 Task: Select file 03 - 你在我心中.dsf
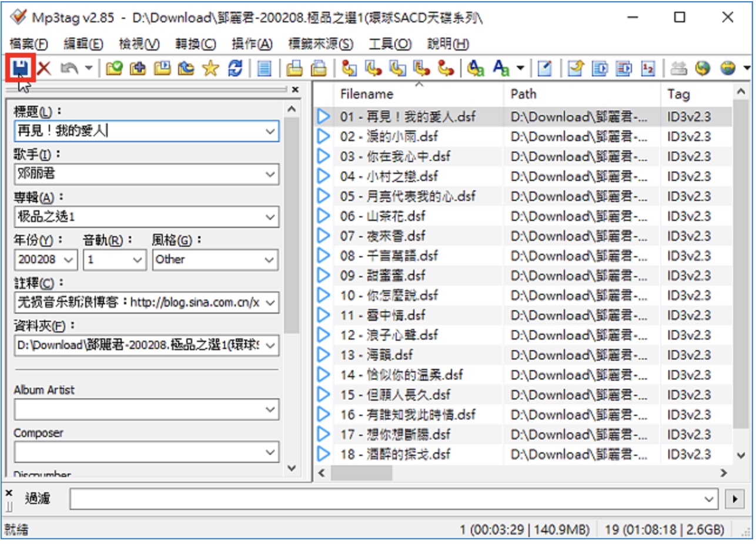click(396, 156)
